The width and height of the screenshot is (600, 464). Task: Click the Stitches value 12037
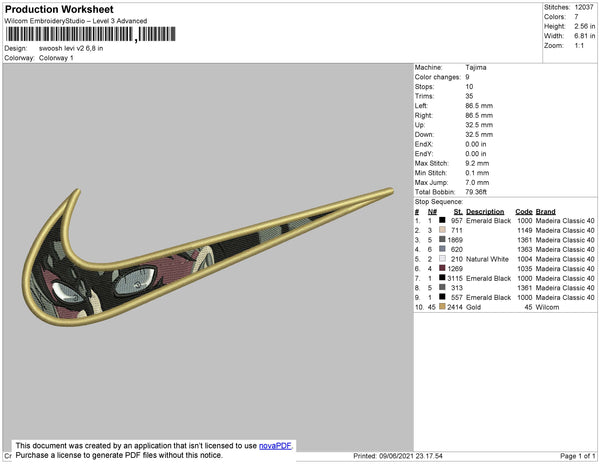(584, 7)
